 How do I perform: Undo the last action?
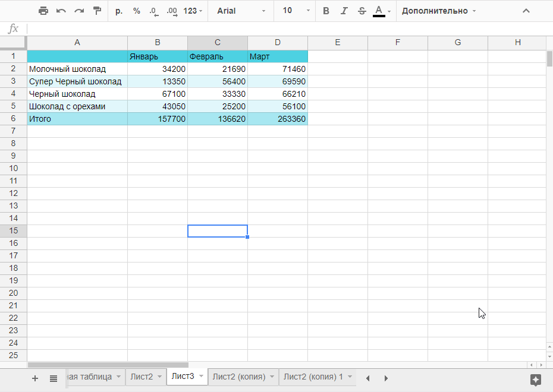point(61,11)
